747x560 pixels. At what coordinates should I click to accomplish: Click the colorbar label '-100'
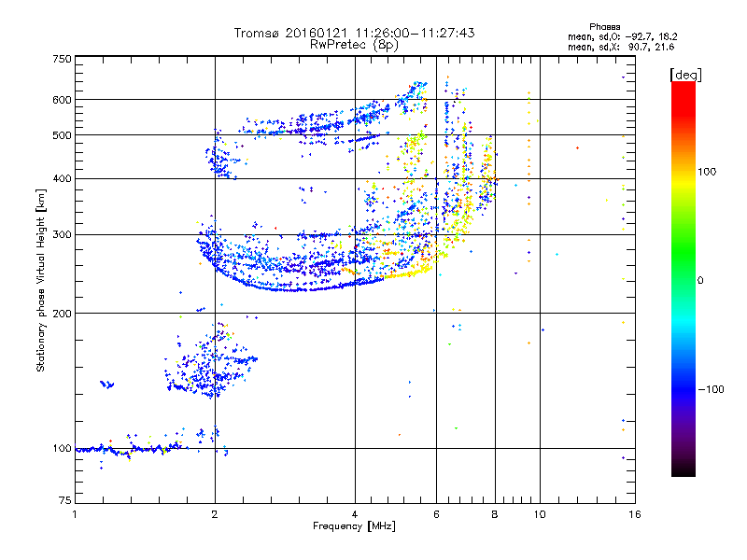coord(711,389)
